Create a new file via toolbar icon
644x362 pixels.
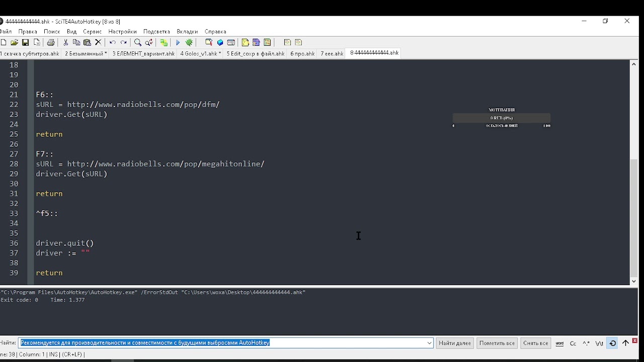(x=4, y=43)
